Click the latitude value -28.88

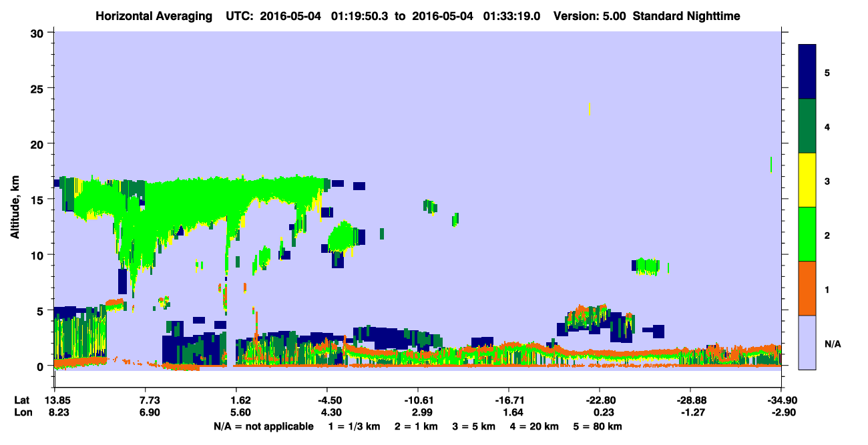pos(690,400)
